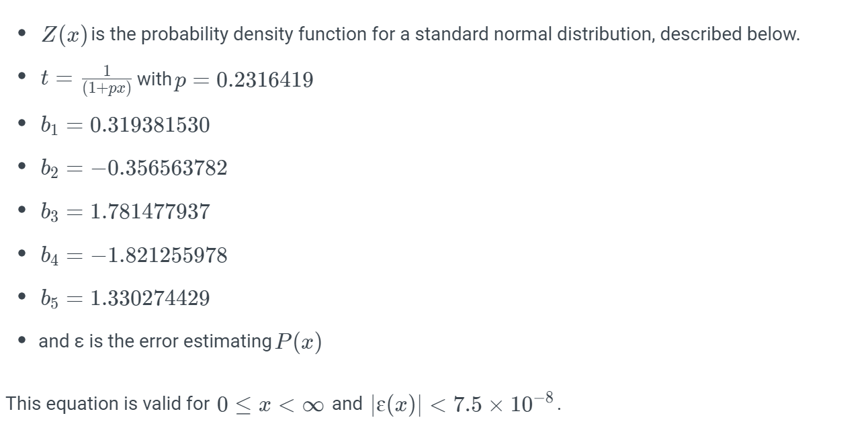
Task: Click the fraction 1 over (1+px)
Action: point(107,80)
